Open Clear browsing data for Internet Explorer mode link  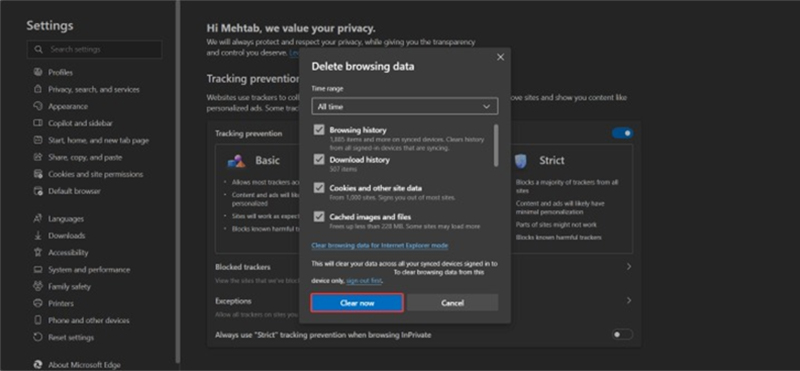380,245
